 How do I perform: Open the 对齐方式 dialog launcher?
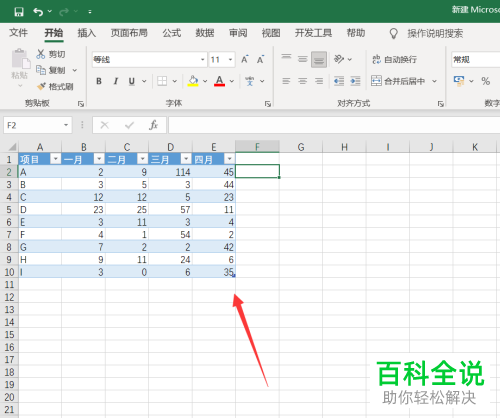(x=441, y=104)
